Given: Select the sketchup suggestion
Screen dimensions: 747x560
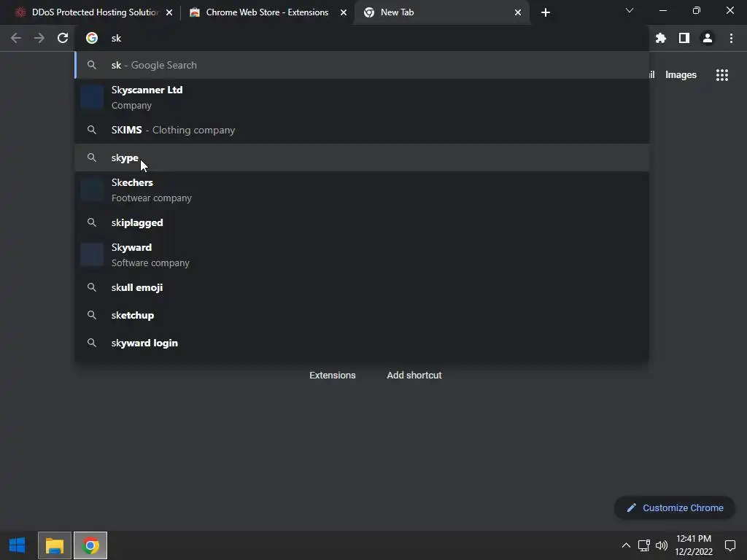Looking at the screenshot, I should 362,315.
